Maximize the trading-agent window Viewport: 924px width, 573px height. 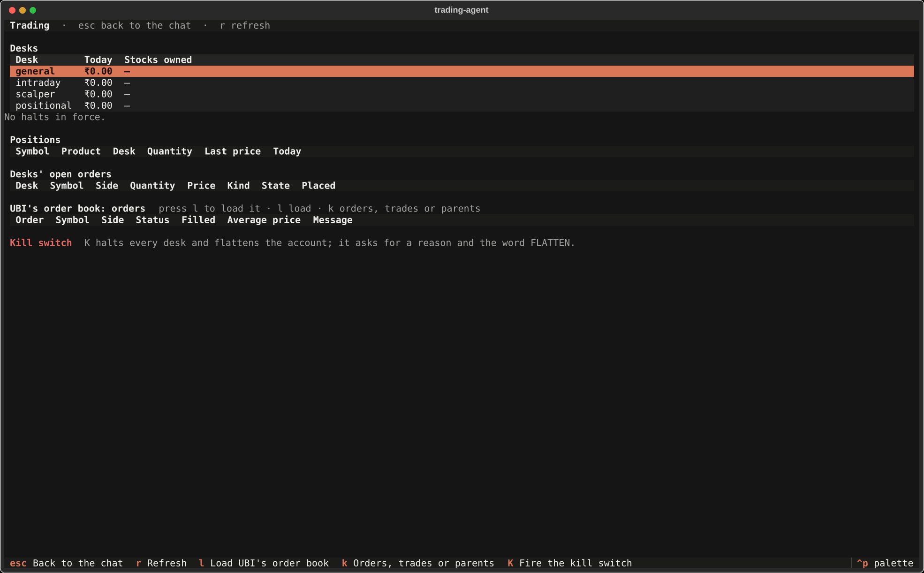33,10
